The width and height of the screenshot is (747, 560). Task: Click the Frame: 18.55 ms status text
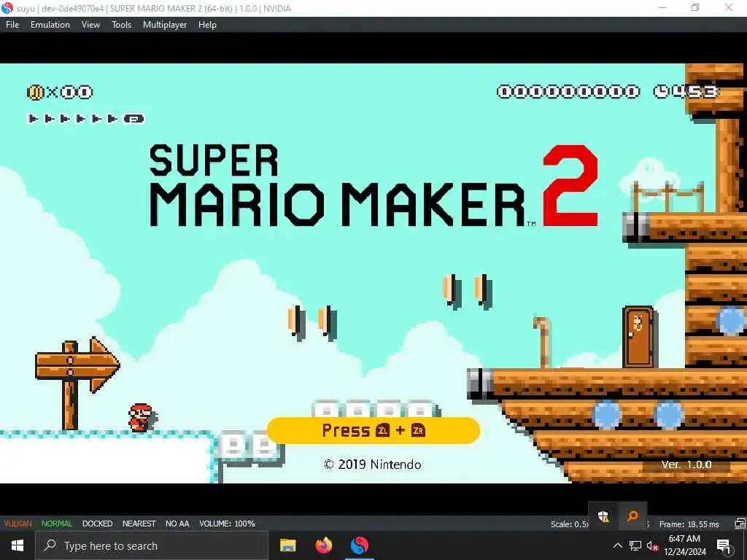point(689,524)
